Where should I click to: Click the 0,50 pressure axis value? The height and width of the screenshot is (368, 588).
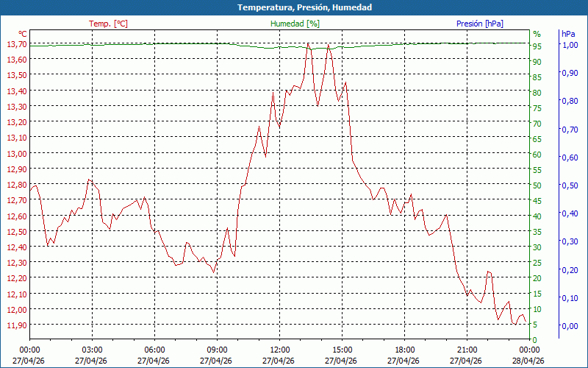[569, 185]
